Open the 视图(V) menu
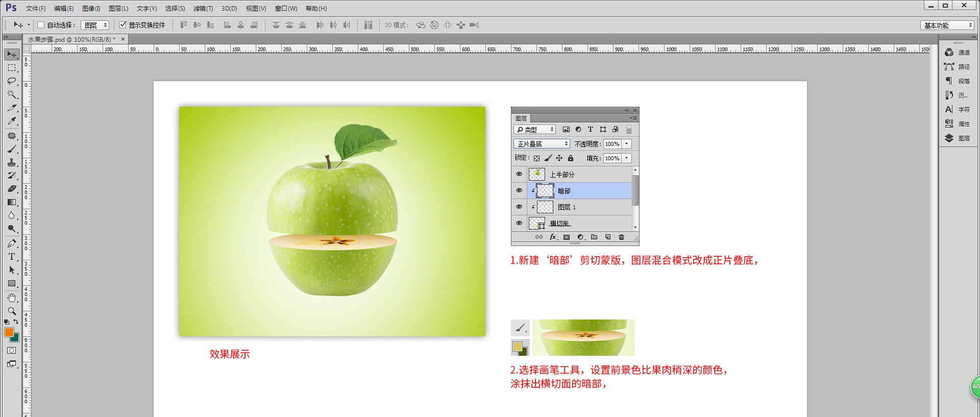This screenshot has width=980, height=417. coord(256,9)
